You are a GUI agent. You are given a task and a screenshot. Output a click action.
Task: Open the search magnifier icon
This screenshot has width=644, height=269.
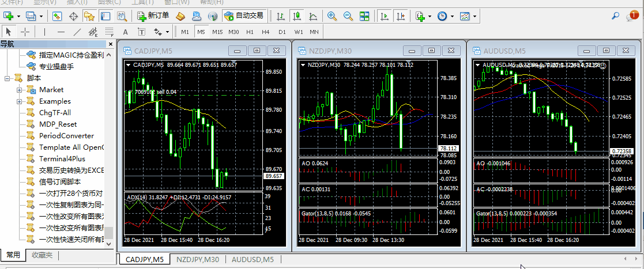(615, 16)
